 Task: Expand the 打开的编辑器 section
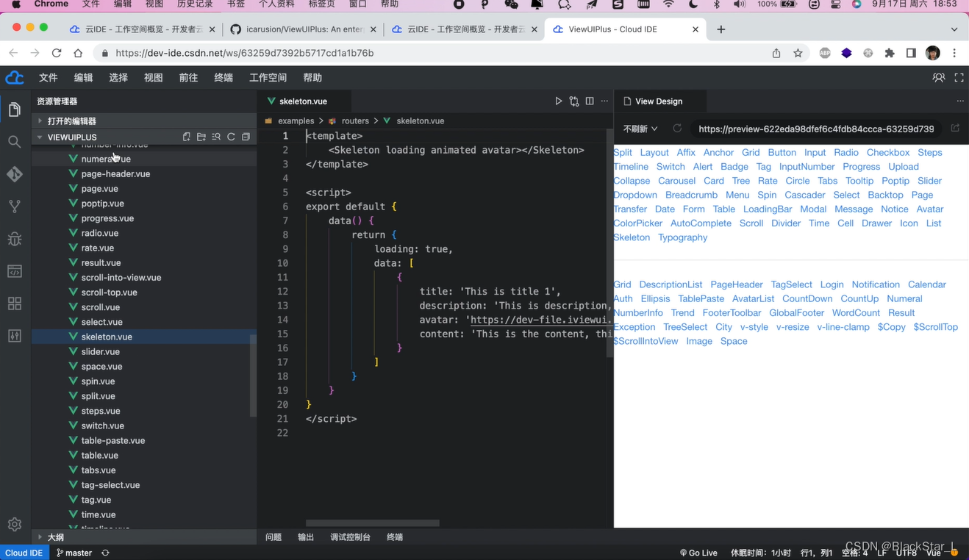click(x=143, y=121)
